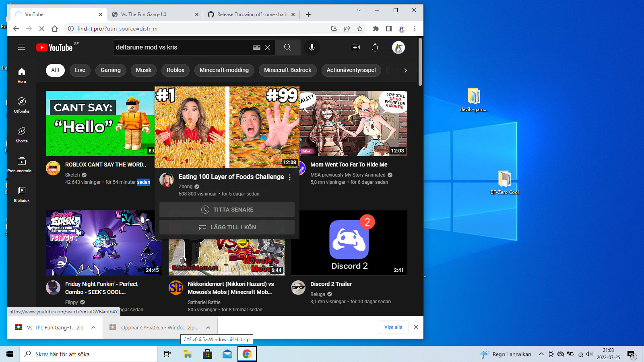
Task: Show hidden system tray icons
Action: pos(541,354)
